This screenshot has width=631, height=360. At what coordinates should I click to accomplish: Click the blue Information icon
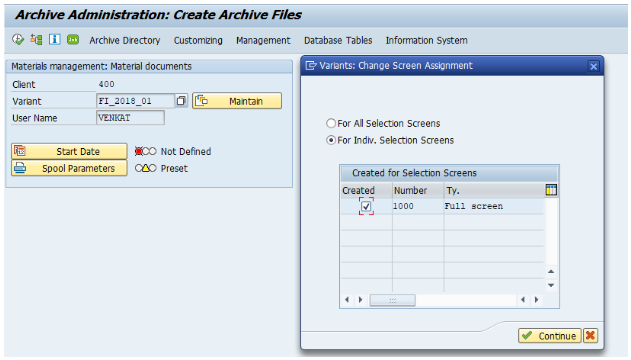pos(54,39)
